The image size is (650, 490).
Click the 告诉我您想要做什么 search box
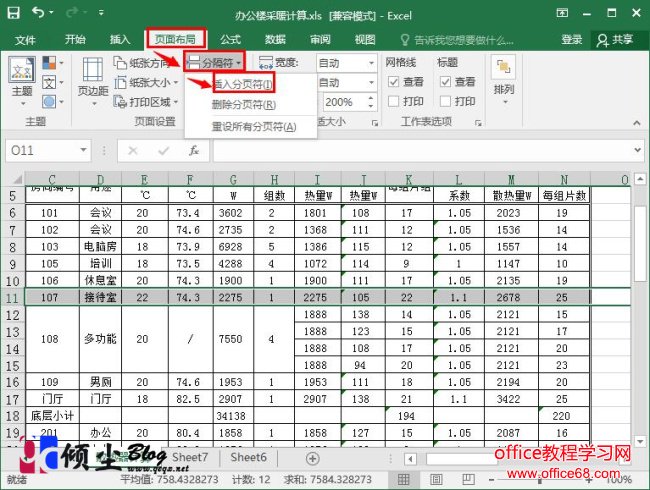(x=457, y=40)
